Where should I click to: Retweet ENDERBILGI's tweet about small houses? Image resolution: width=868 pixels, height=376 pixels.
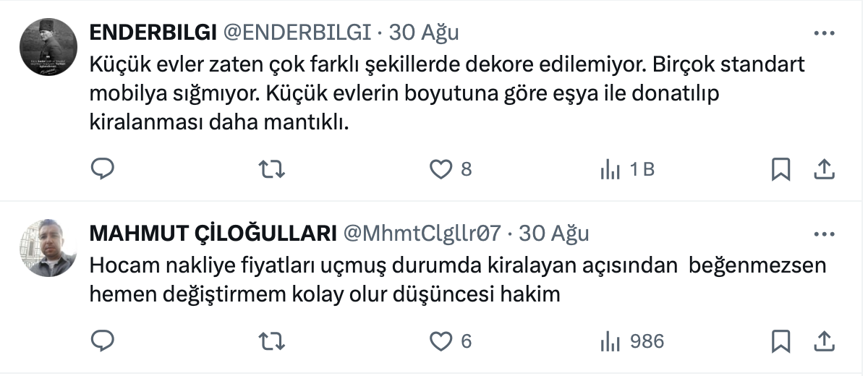tap(272, 169)
